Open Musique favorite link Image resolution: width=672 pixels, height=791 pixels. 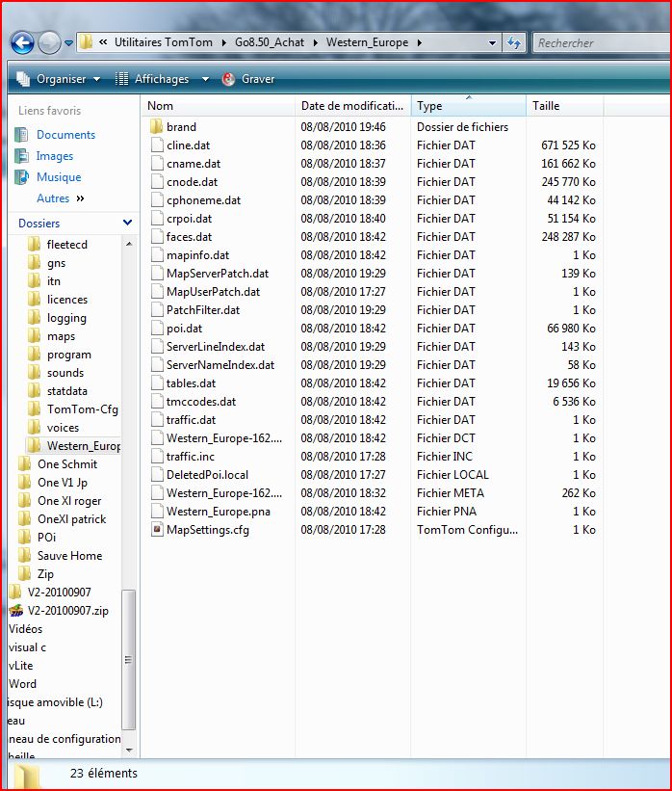click(x=59, y=177)
